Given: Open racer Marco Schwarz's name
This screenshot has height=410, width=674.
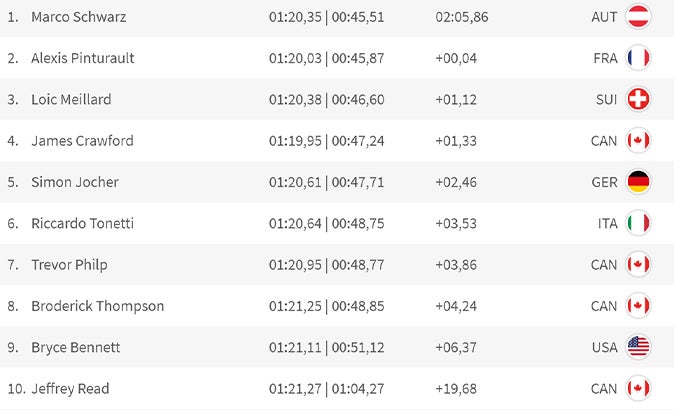Looking at the screenshot, I should pos(79,17).
